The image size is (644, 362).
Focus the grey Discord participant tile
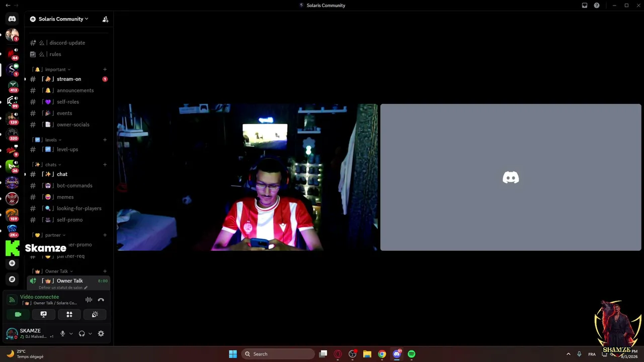pos(511,177)
